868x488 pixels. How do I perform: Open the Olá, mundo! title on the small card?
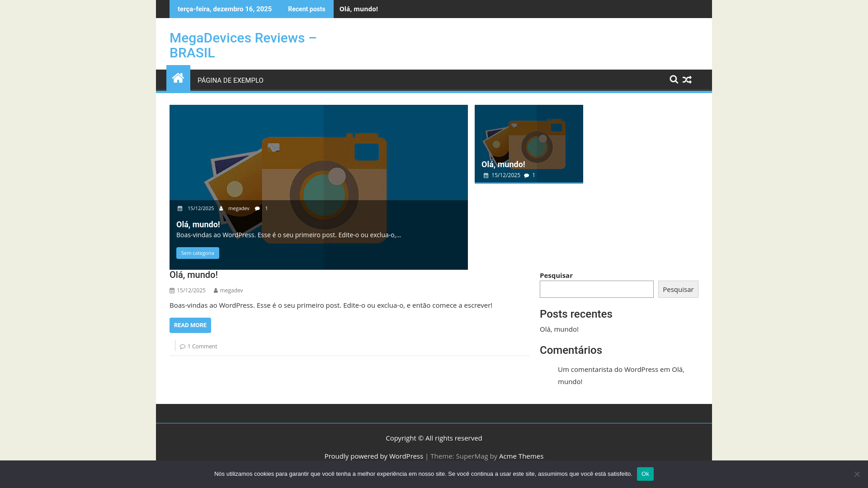tap(503, 164)
